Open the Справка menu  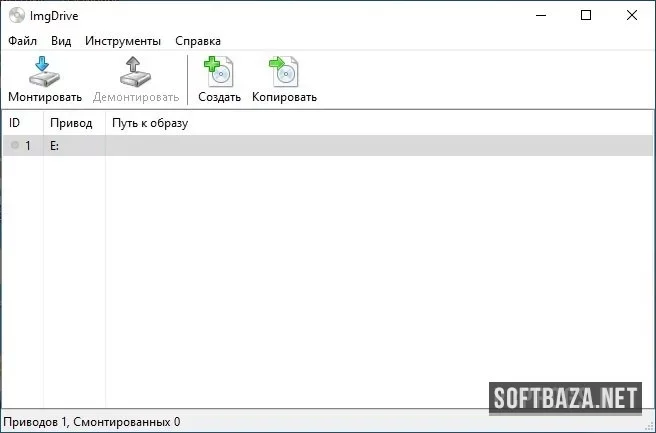(x=198, y=41)
